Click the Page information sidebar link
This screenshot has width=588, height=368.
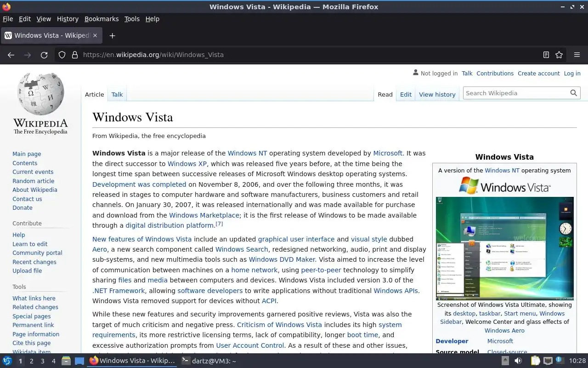pyautogui.click(x=36, y=334)
